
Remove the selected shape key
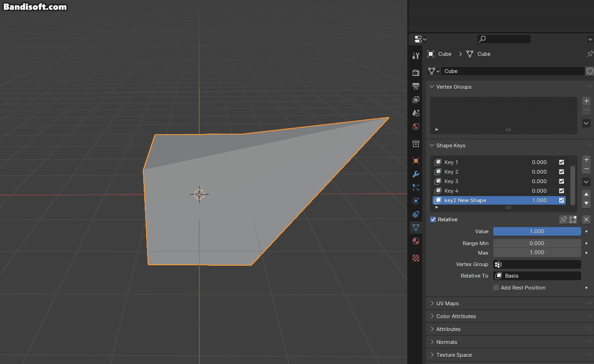click(x=587, y=169)
